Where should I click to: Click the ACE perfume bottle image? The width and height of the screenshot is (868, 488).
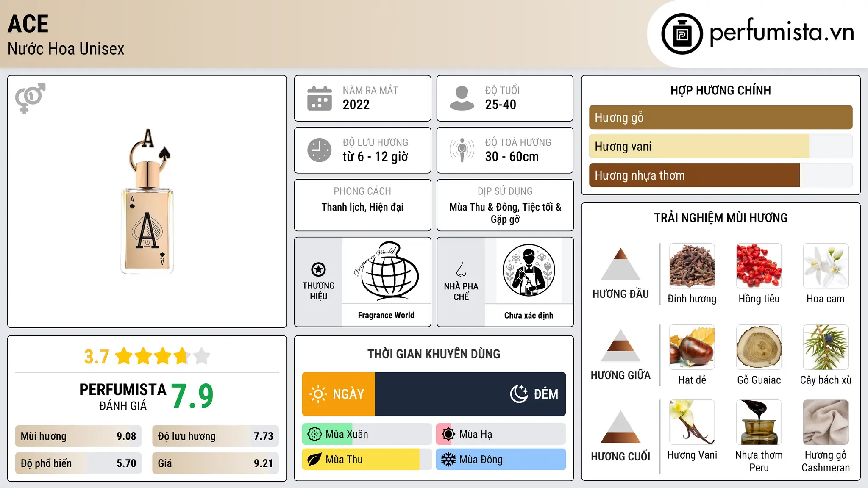point(147,202)
